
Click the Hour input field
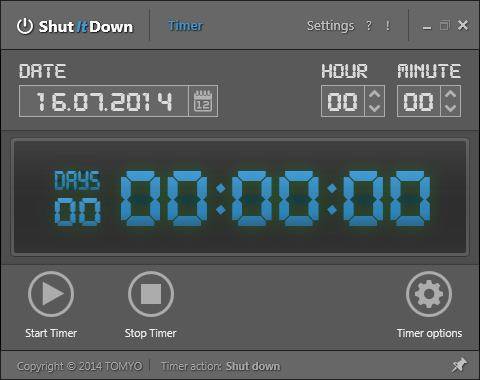coord(343,101)
